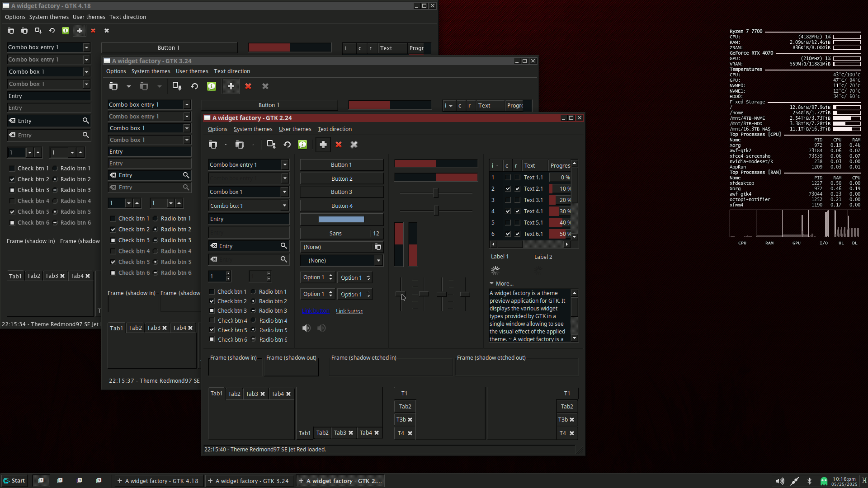Click the green info icon in GTK 2.24 toolbar
This screenshot has width=868, height=488.
(x=302, y=145)
